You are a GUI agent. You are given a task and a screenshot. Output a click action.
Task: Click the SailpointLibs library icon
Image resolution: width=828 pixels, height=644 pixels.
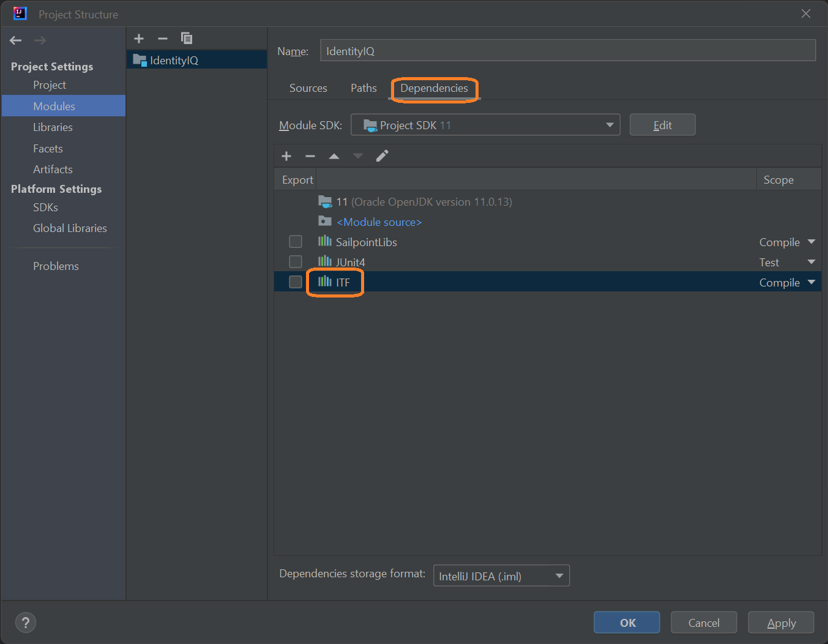325,241
